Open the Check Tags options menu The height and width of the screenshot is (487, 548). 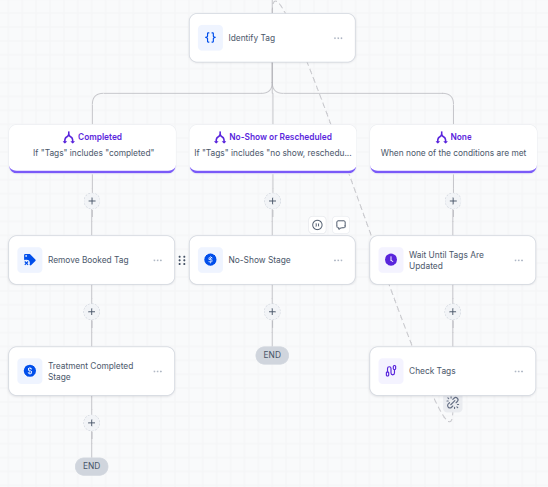point(519,371)
